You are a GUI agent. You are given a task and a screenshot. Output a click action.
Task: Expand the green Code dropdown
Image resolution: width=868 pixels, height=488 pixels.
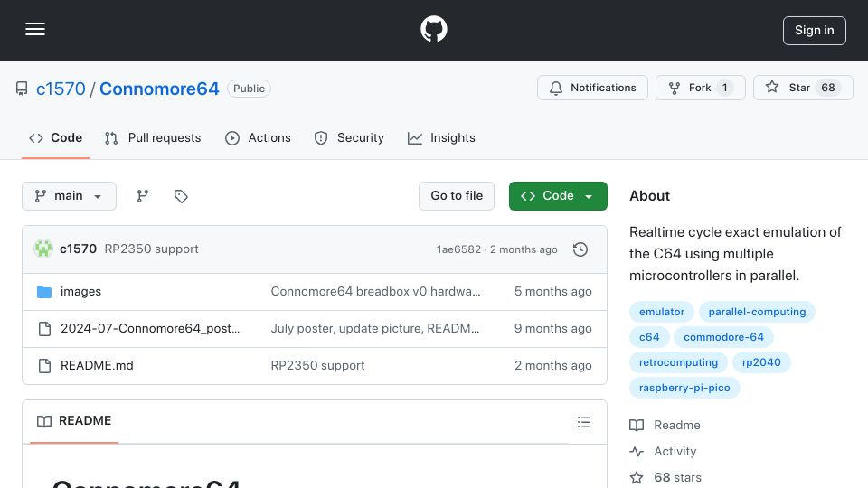tap(558, 196)
